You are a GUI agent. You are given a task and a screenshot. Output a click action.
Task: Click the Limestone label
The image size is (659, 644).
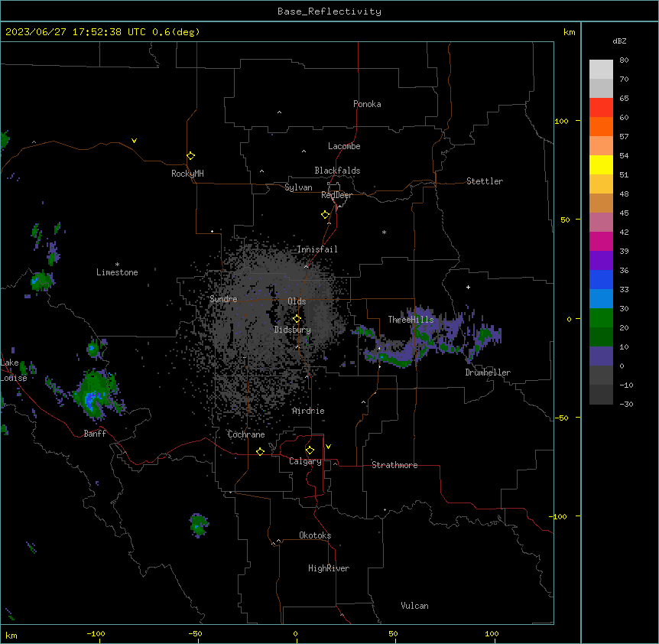[117, 272]
